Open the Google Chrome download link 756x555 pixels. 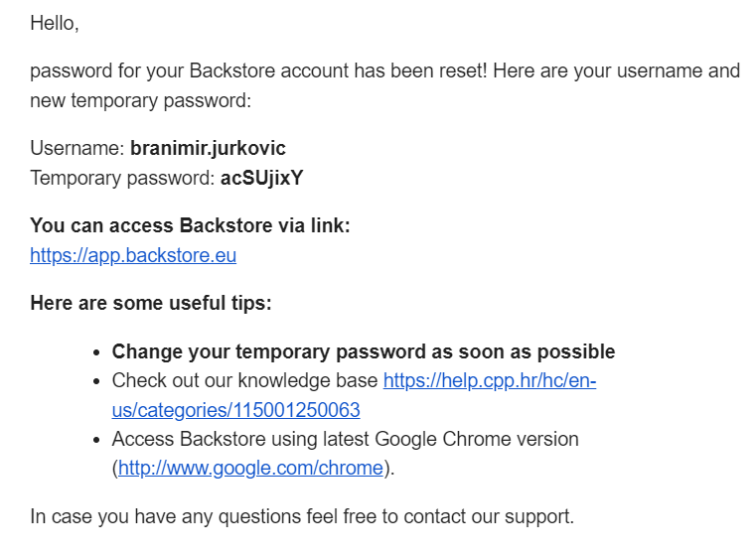(250, 468)
